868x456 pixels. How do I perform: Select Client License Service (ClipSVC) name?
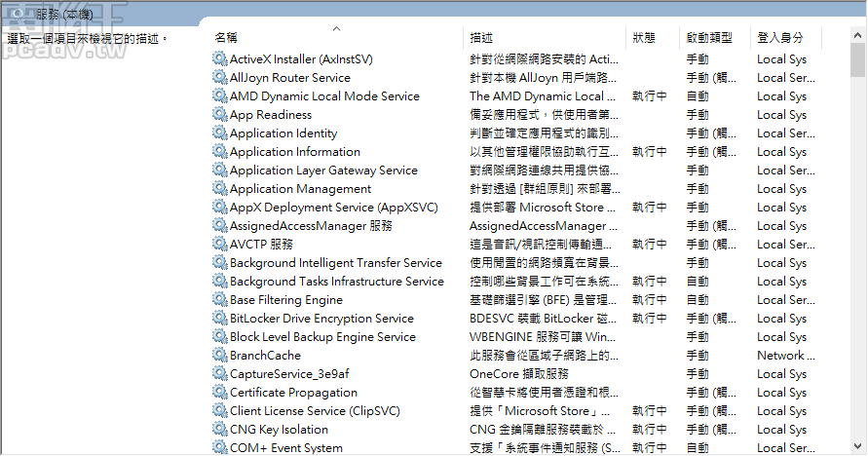pyautogui.click(x=315, y=411)
